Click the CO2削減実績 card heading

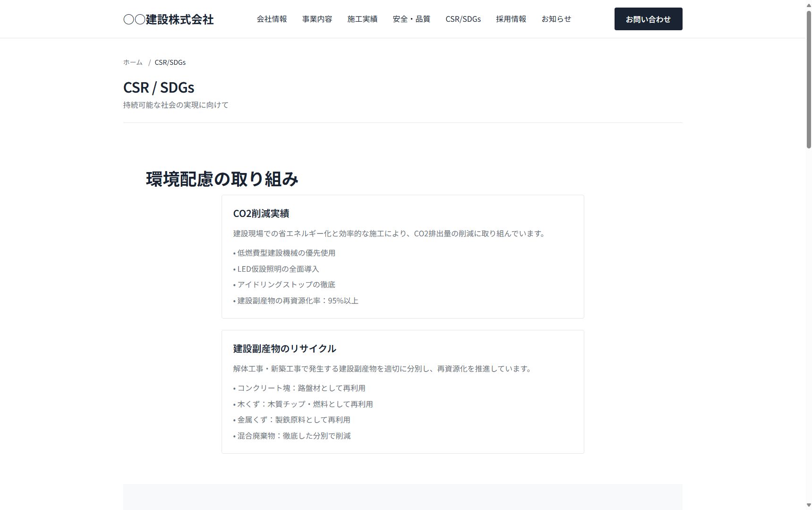point(261,214)
